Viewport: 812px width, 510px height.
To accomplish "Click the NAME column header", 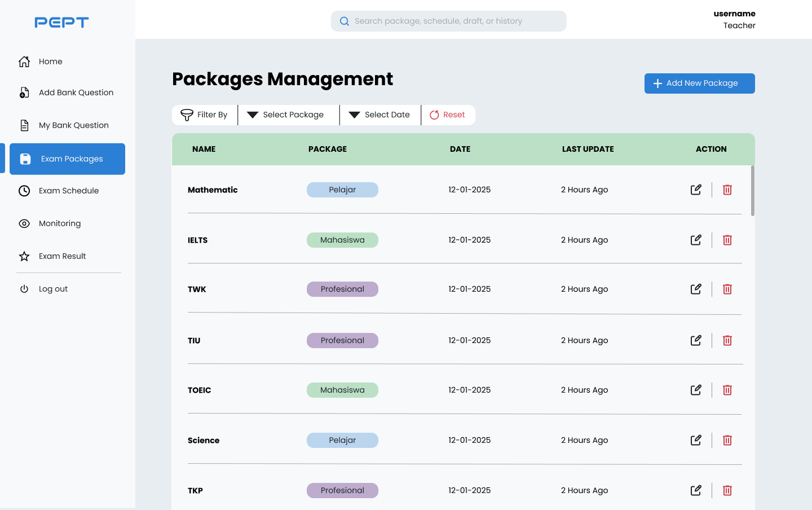I will [204, 149].
